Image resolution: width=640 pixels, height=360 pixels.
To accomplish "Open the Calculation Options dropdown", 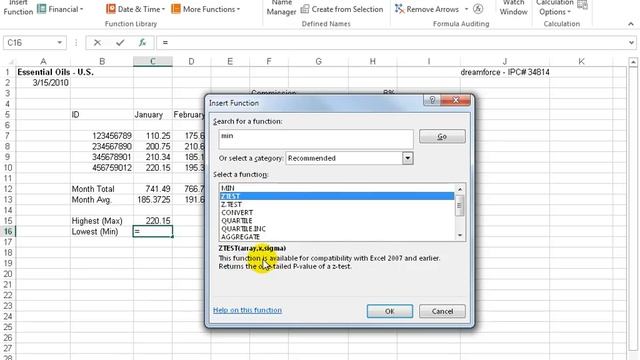I will point(555,8).
